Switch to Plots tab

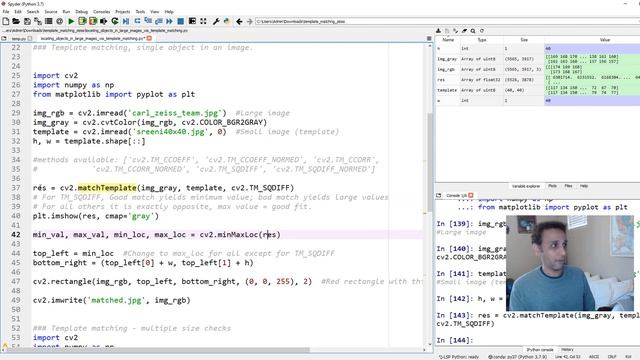552,186
